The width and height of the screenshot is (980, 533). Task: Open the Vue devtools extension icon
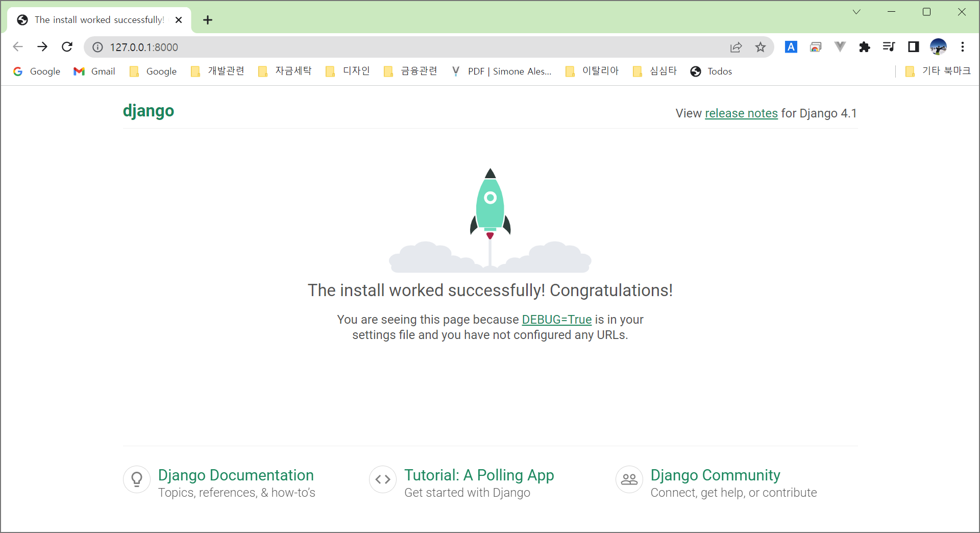click(840, 47)
